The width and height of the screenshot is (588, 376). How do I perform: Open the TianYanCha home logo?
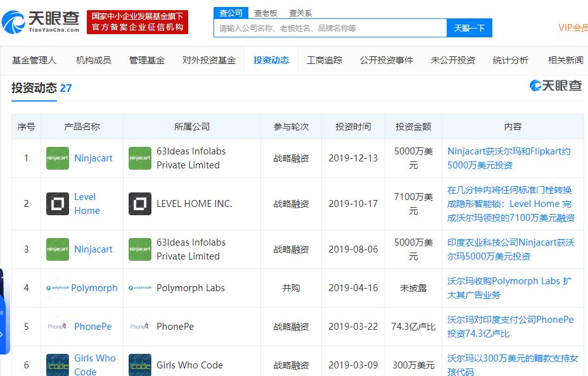(x=41, y=22)
